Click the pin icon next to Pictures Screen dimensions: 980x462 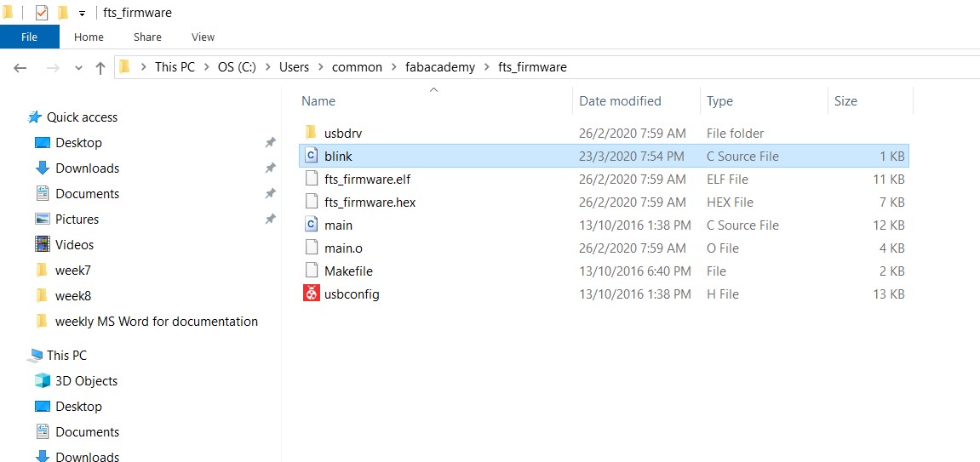pos(270,220)
